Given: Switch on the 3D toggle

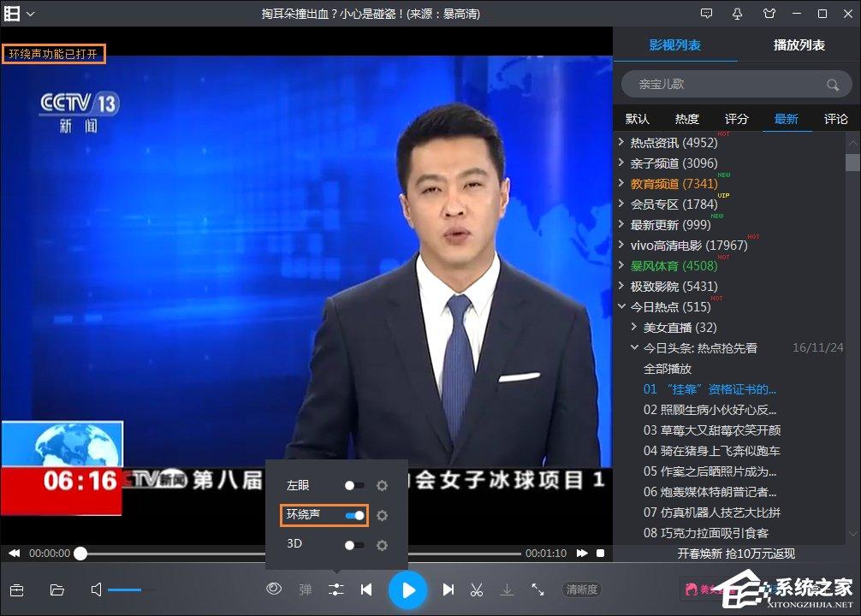Looking at the screenshot, I should 354,545.
